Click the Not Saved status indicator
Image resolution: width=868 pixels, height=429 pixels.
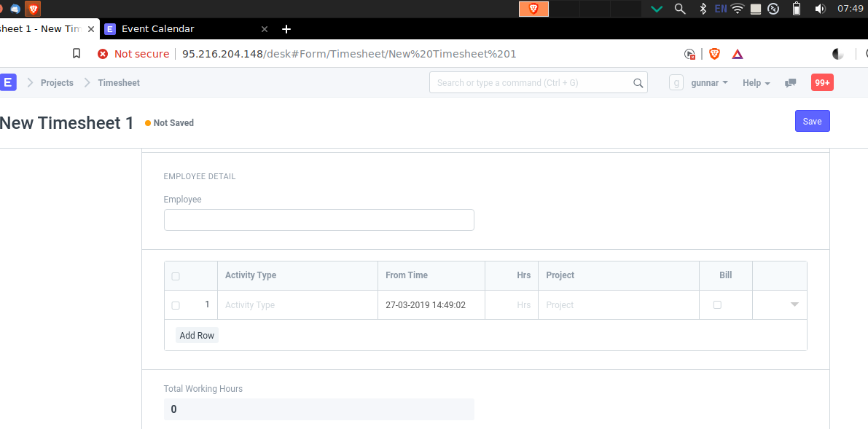[x=169, y=123]
